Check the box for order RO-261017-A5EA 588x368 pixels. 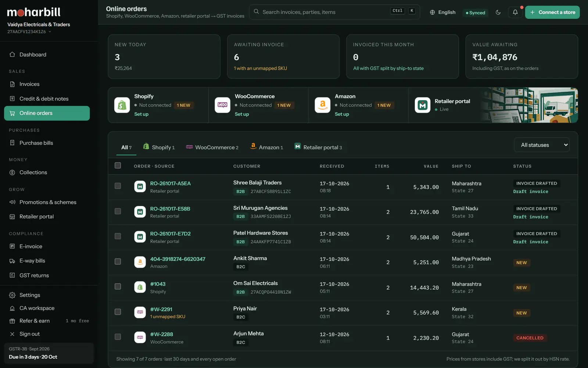pyautogui.click(x=118, y=186)
